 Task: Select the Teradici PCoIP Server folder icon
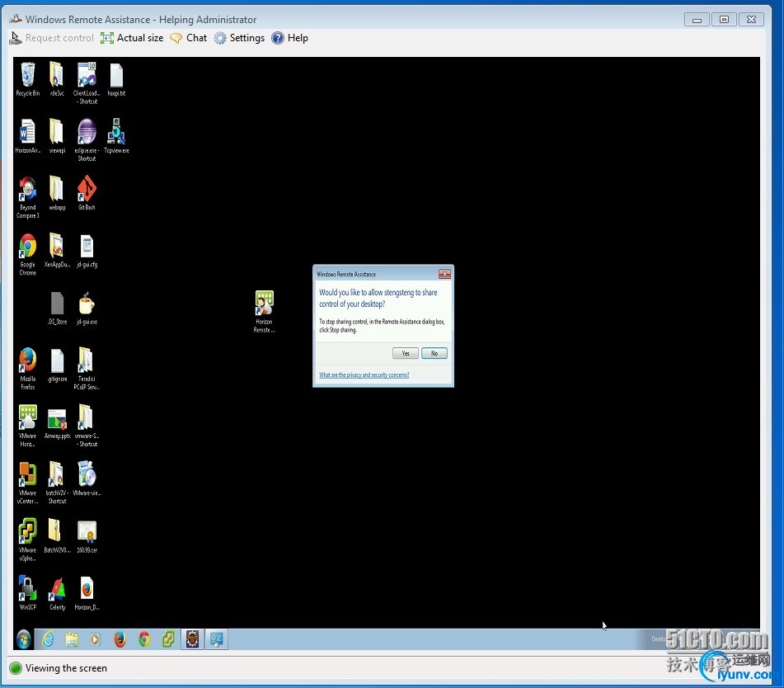(87, 368)
